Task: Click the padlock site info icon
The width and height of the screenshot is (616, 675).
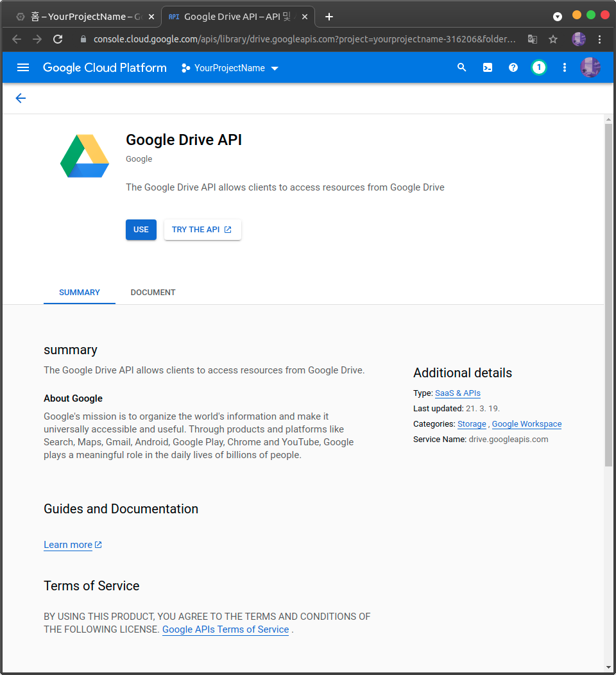Action: (x=83, y=39)
